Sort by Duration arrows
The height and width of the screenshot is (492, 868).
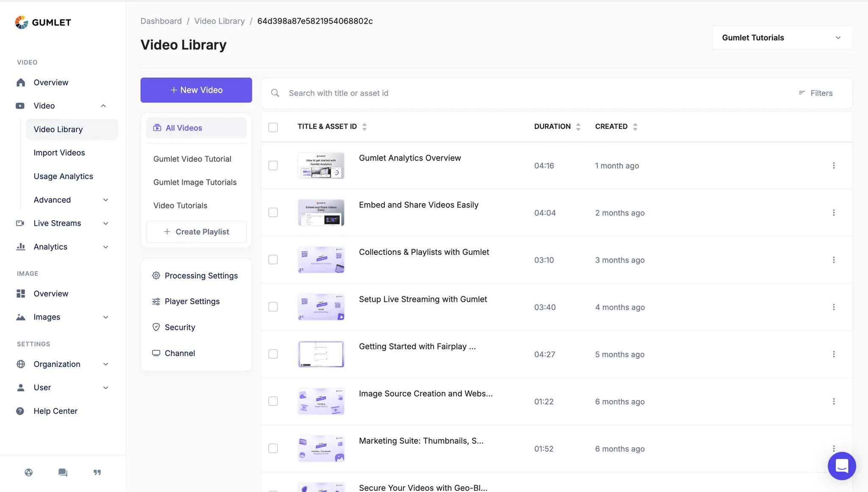578,127
